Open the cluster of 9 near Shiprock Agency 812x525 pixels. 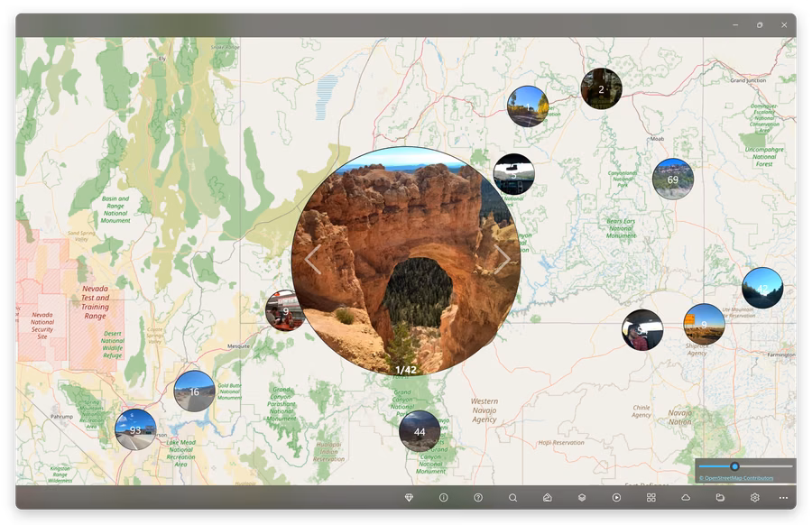tap(704, 325)
